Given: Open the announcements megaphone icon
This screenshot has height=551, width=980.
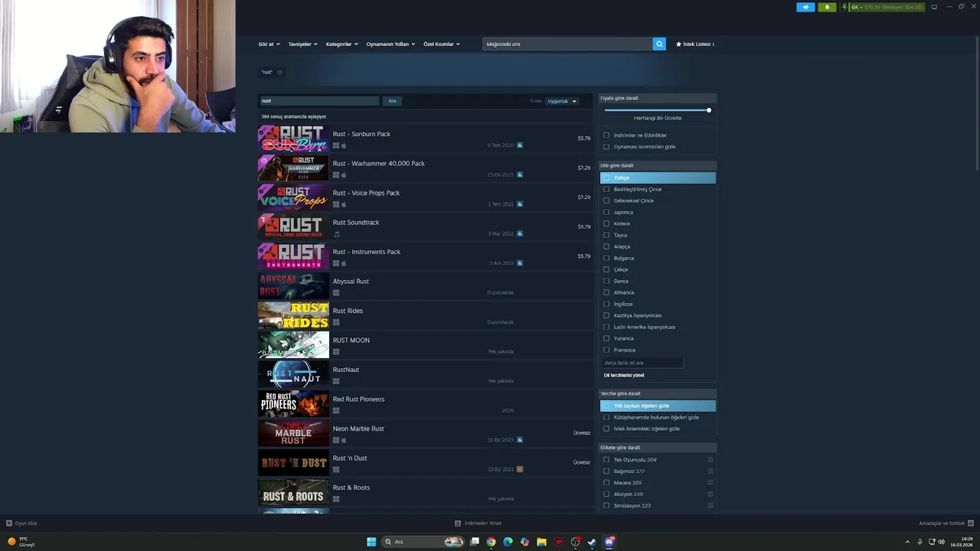Looking at the screenshot, I should click(805, 7).
